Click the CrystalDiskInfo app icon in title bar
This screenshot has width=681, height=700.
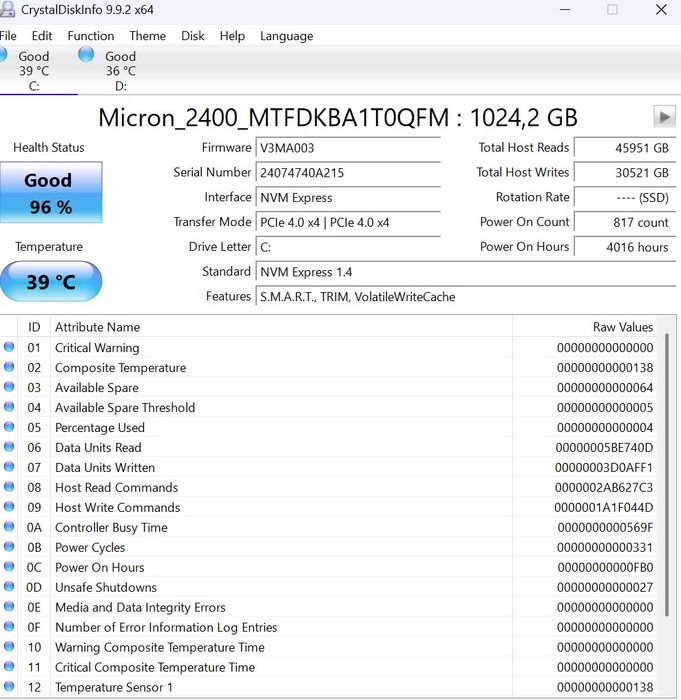coord(7,9)
